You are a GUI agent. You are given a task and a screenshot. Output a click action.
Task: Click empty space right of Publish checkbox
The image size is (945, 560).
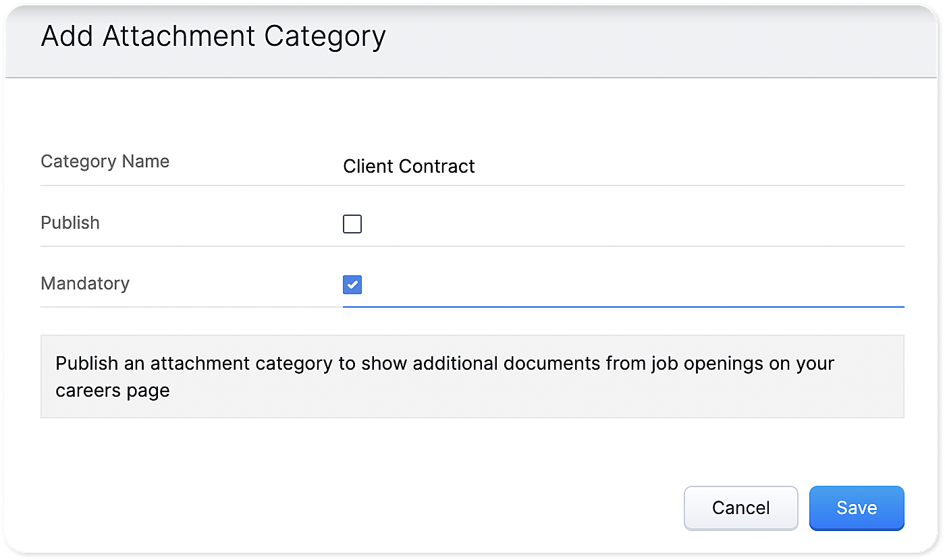pos(607,224)
